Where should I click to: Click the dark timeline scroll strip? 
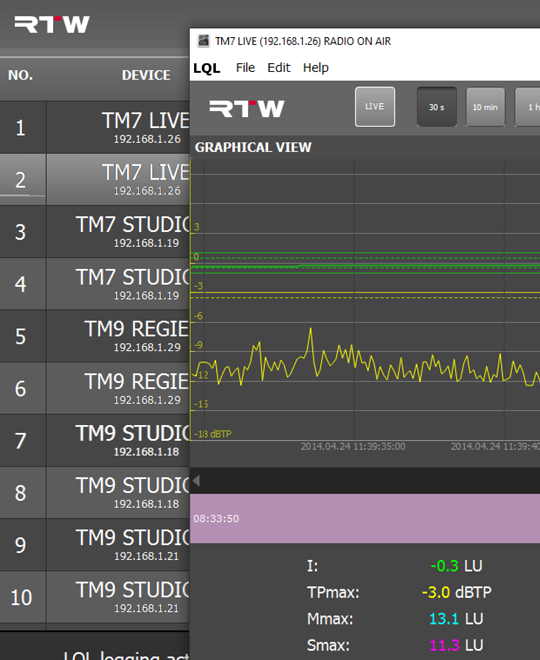(365, 481)
